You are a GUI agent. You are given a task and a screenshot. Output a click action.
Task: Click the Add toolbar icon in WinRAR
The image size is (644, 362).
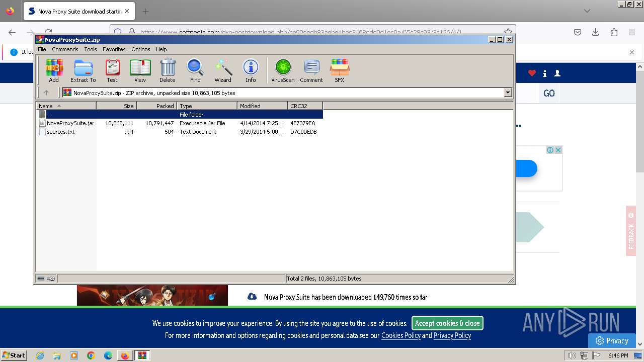tap(54, 71)
